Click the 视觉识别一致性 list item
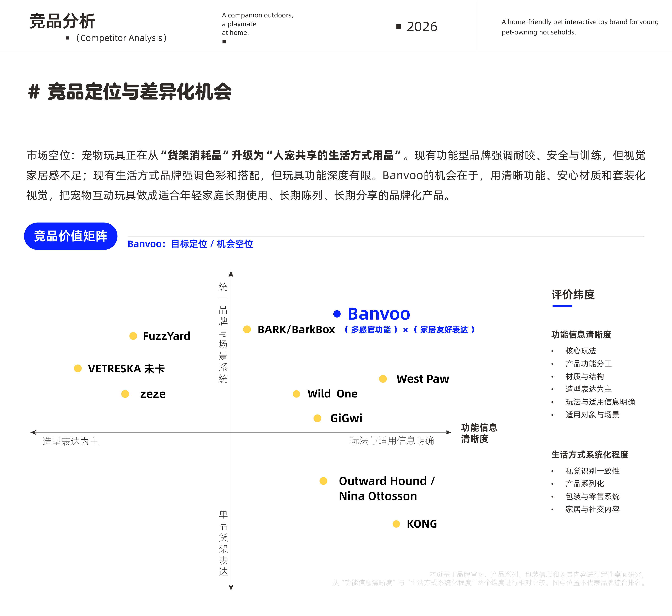This screenshot has height=616, width=672. 592,471
